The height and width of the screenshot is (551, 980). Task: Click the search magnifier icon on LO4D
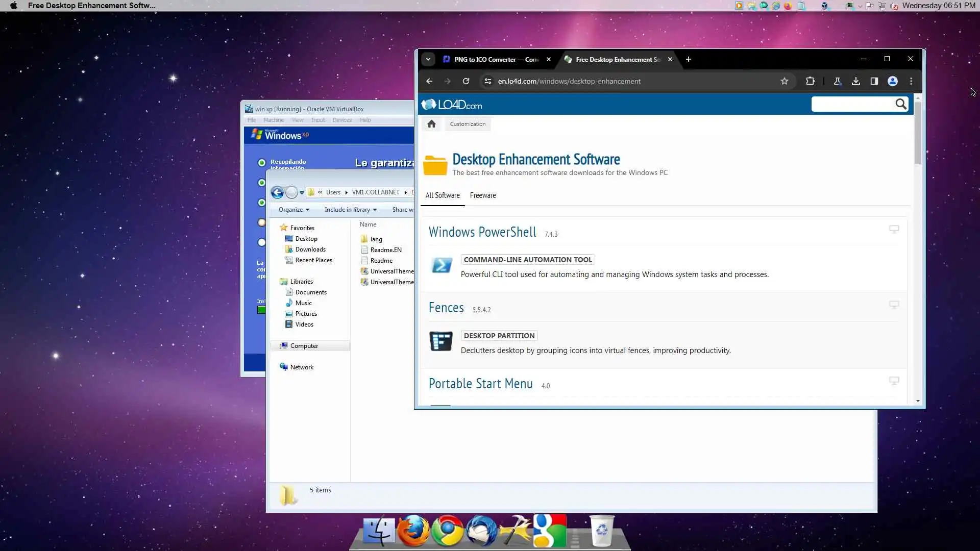coord(901,105)
